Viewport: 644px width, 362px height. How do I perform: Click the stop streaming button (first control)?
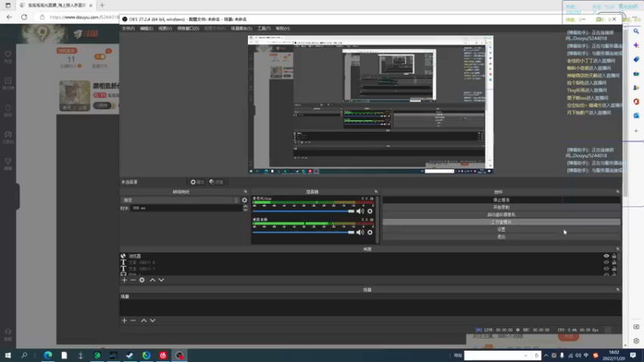point(501,200)
